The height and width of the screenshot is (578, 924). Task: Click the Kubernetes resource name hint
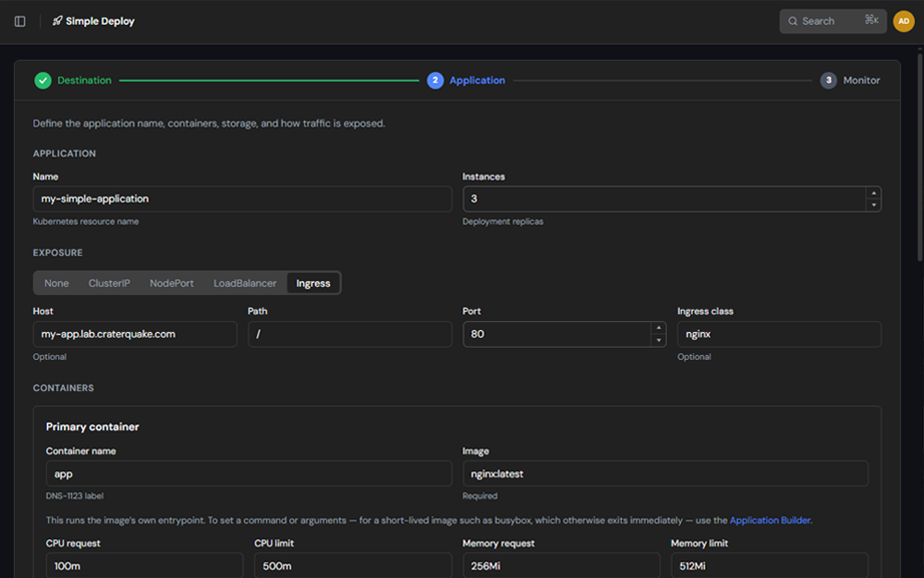tap(86, 222)
